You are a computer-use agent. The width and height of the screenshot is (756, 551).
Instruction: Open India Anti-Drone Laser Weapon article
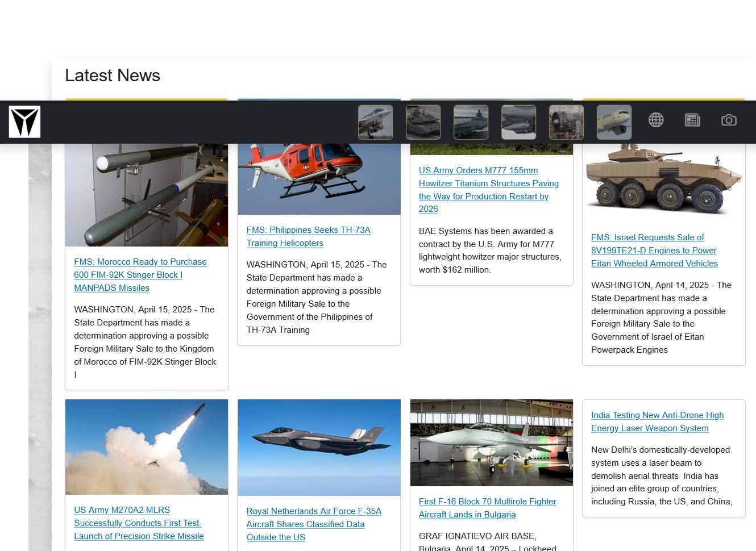(657, 421)
